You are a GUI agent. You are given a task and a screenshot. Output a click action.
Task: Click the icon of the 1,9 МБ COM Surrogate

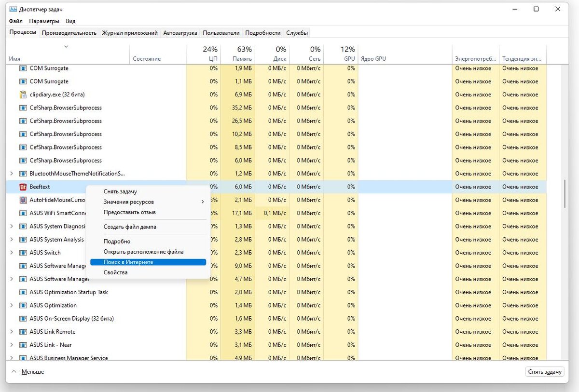click(x=23, y=68)
